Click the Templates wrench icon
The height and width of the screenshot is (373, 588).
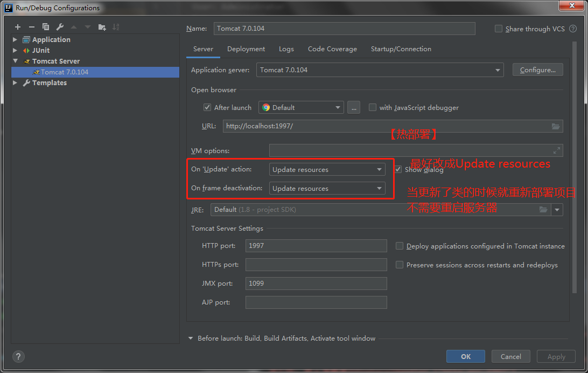26,83
